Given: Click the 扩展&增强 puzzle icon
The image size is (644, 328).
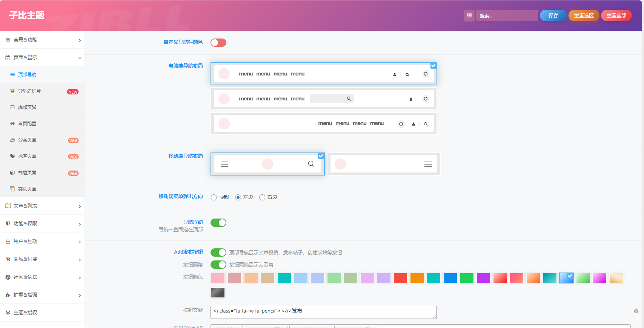Looking at the screenshot, I should [8, 295].
